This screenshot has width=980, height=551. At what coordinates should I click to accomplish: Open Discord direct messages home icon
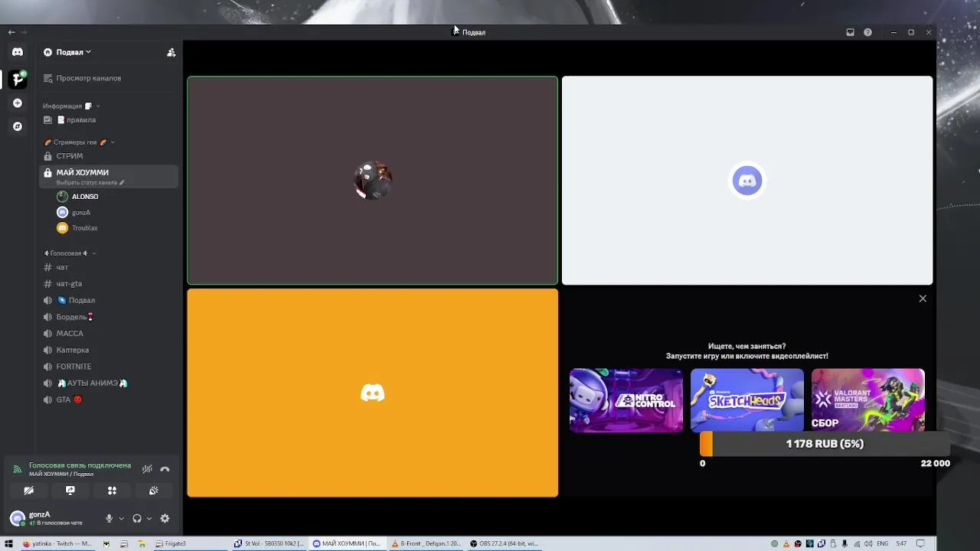pyautogui.click(x=18, y=52)
